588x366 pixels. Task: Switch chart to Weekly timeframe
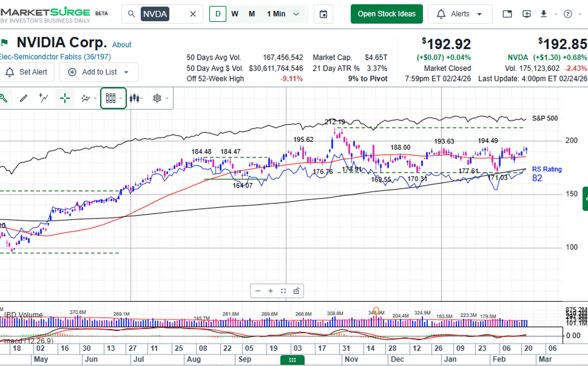pyautogui.click(x=235, y=14)
